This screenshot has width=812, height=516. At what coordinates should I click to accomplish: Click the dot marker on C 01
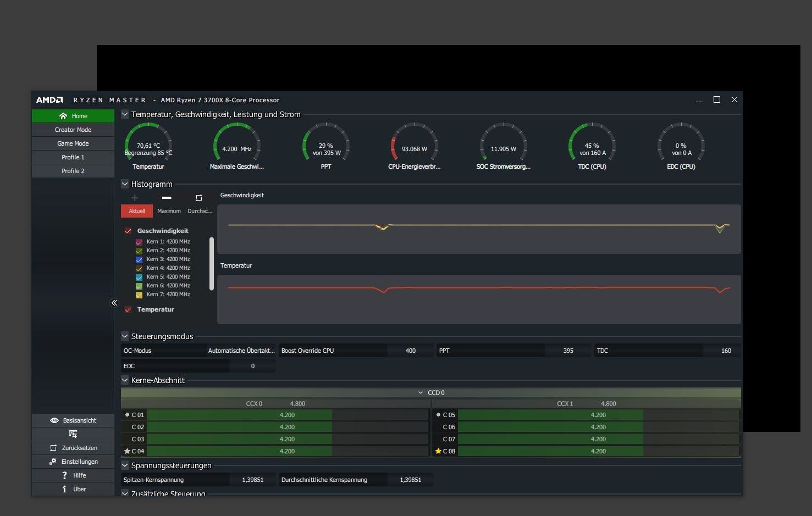(x=127, y=415)
